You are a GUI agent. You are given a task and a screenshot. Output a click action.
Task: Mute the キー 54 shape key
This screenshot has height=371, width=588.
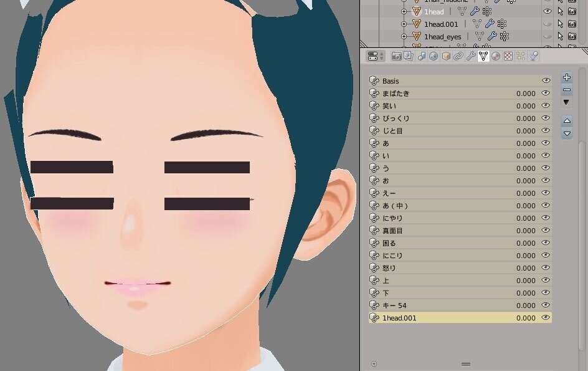point(546,305)
